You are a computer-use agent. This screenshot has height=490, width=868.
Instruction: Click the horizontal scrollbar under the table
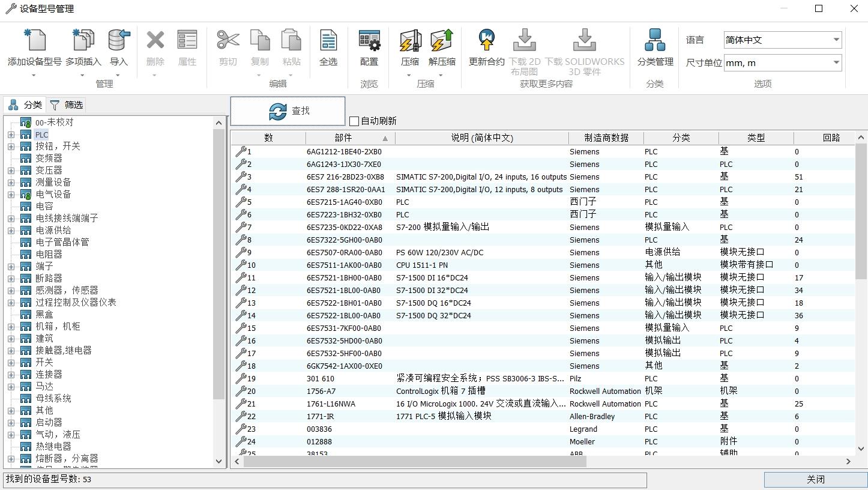[x=414, y=461]
